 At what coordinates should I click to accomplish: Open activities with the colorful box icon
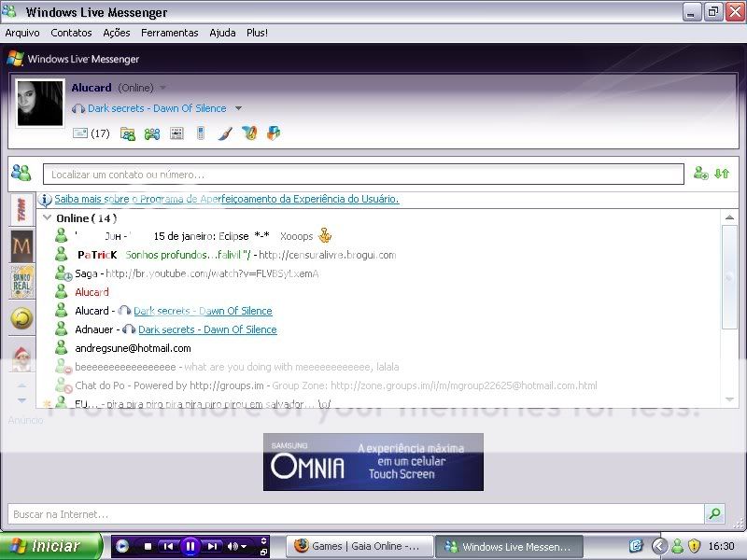click(x=272, y=133)
